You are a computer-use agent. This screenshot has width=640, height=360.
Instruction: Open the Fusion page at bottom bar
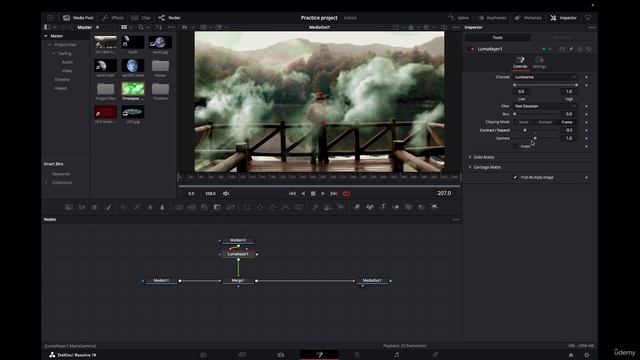(x=319, y=355)
